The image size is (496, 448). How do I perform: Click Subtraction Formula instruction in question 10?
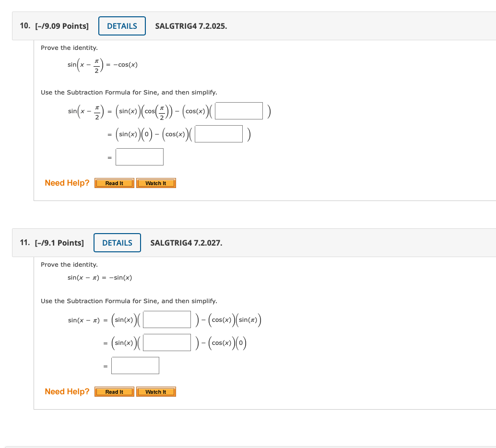[129, 93]
